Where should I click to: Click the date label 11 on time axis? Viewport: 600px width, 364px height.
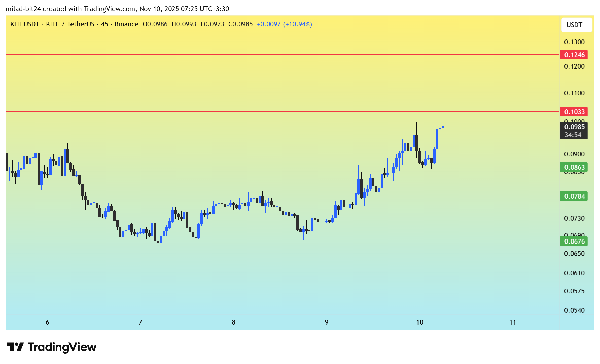[513, 322]
